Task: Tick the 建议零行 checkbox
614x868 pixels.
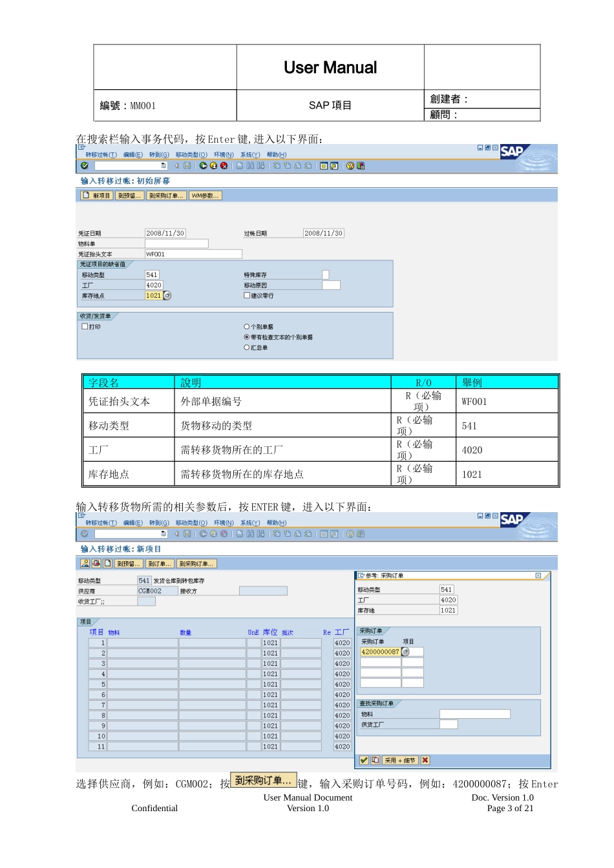Action: coord(247,296)
